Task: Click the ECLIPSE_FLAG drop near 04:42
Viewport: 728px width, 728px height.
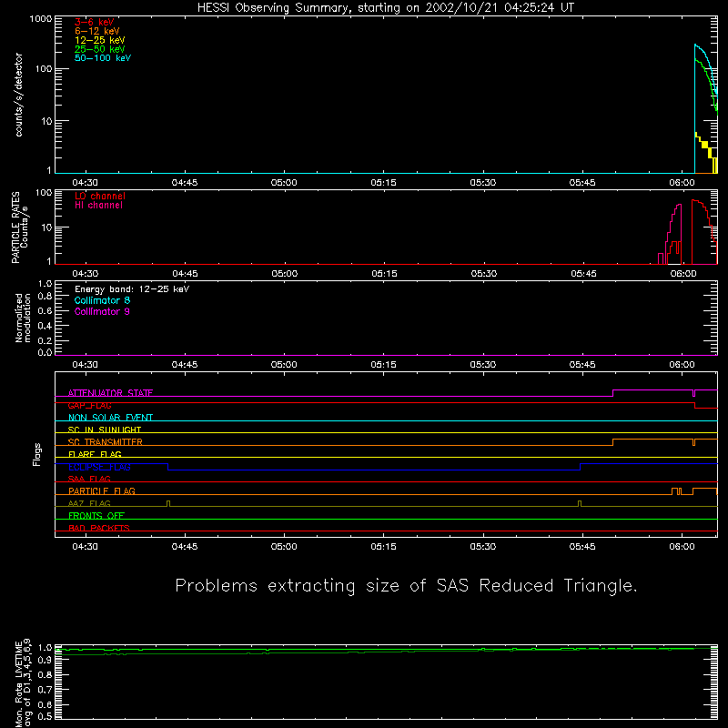Action: tap(167, 467)
